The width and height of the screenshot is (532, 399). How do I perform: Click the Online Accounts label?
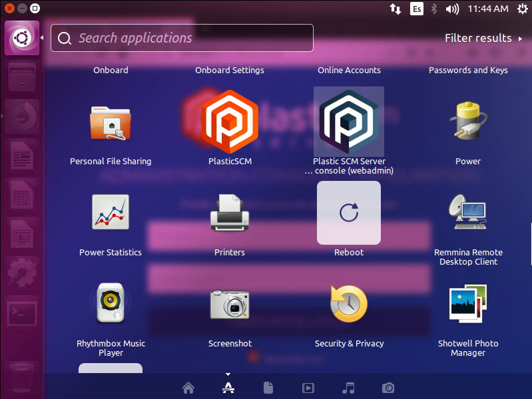click(349, 70)
